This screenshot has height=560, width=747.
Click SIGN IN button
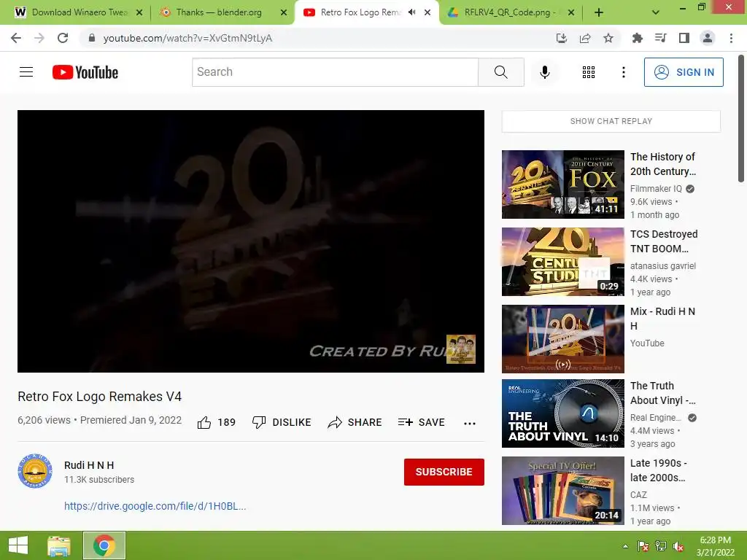coord(684,72)
